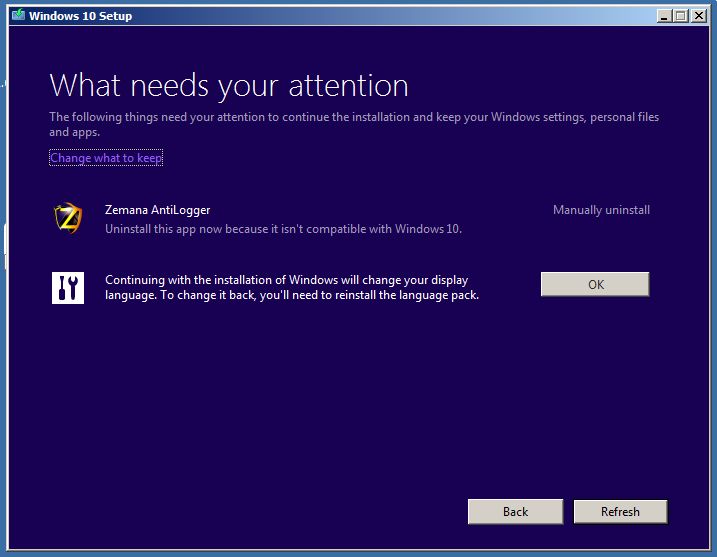Click the Zemana AntiLogger shield icon

68,218
